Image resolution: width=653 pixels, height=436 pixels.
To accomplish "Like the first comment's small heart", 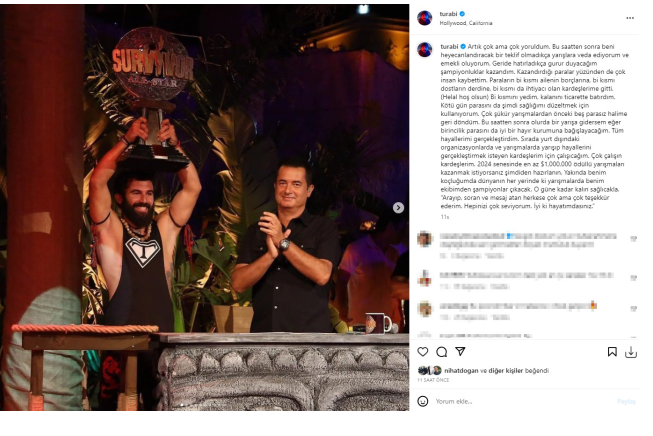I will (x=633, y=239).
